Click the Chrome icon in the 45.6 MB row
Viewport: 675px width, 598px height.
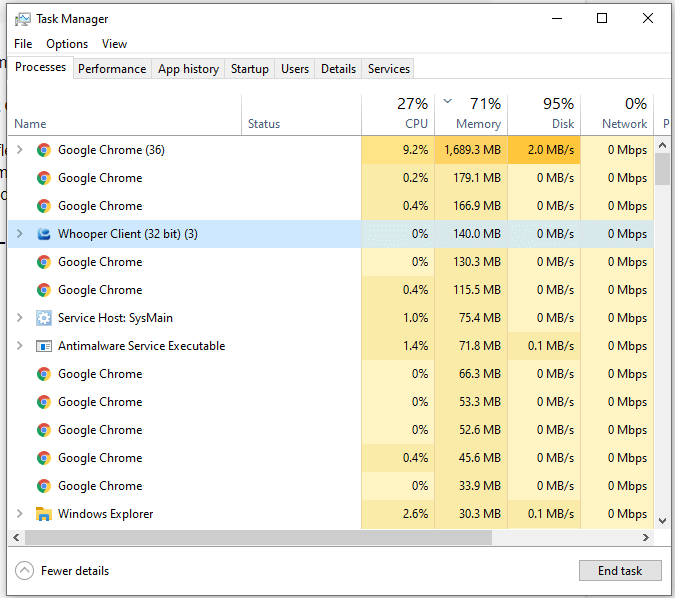pyautogui.click(x=43, y=458)
